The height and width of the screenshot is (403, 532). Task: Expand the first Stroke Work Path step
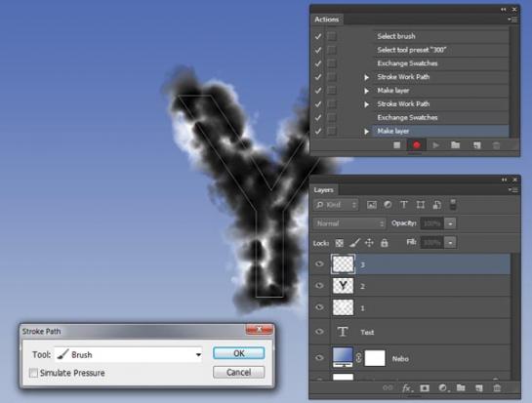(366, 77)
